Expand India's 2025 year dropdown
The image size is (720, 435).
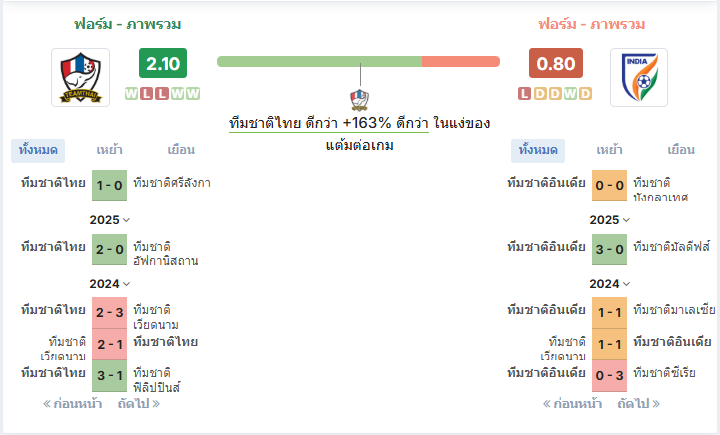pos(609,220)
